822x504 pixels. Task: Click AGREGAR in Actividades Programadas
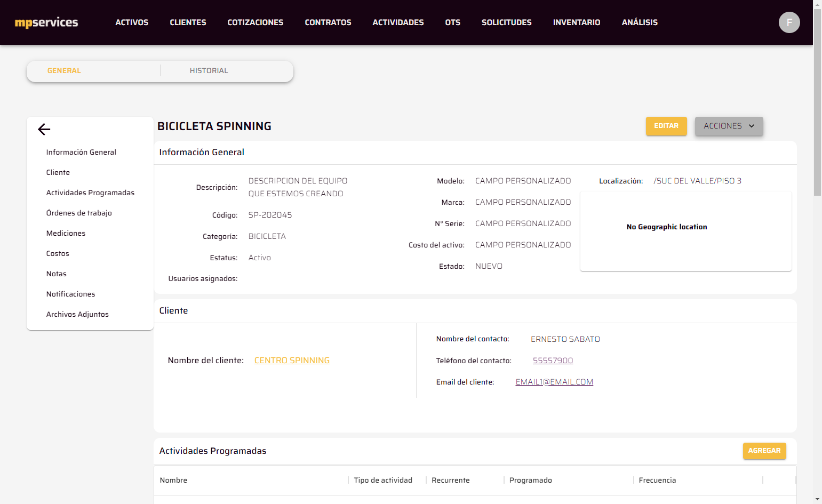(x=764, y=451)
